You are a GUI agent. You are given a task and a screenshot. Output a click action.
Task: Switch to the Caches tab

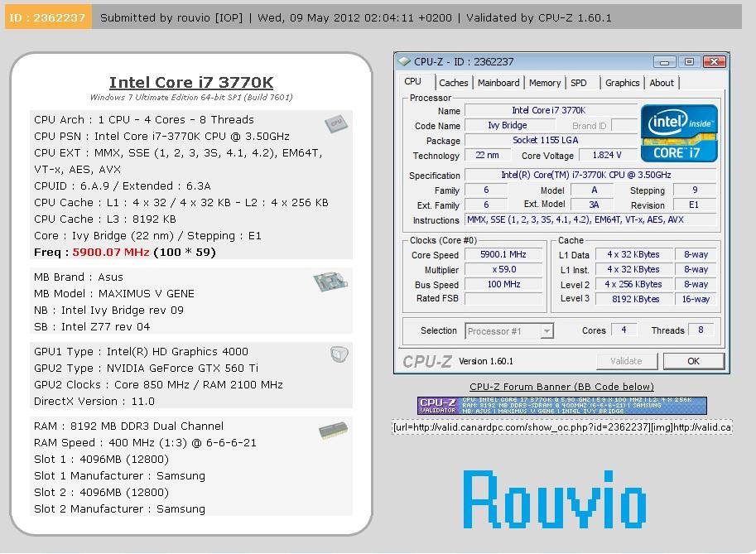coord(453,83)
